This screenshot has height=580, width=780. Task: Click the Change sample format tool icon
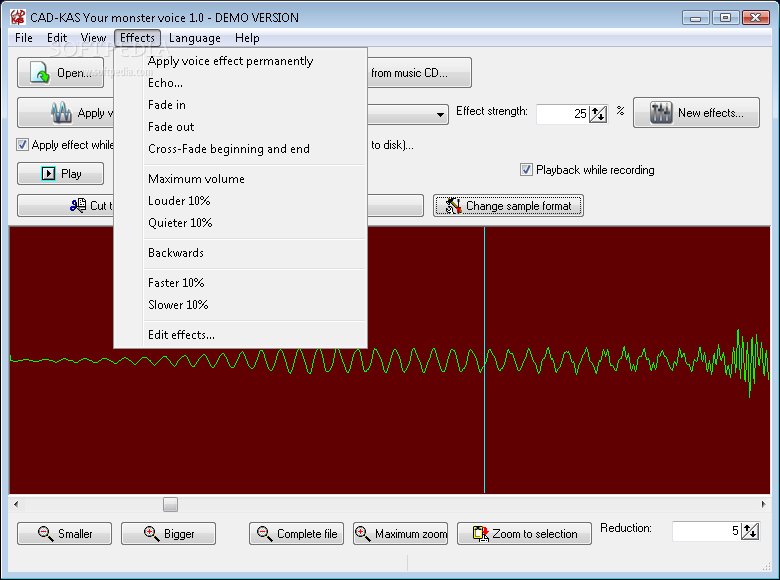(x=453, y=205)
